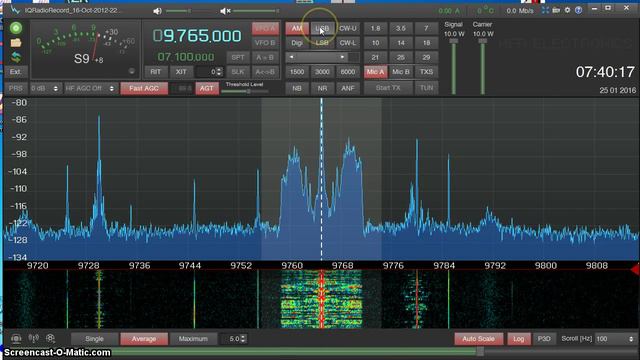Select Digi mode
The image size is (640, 360).
click(x=297, y=43)
